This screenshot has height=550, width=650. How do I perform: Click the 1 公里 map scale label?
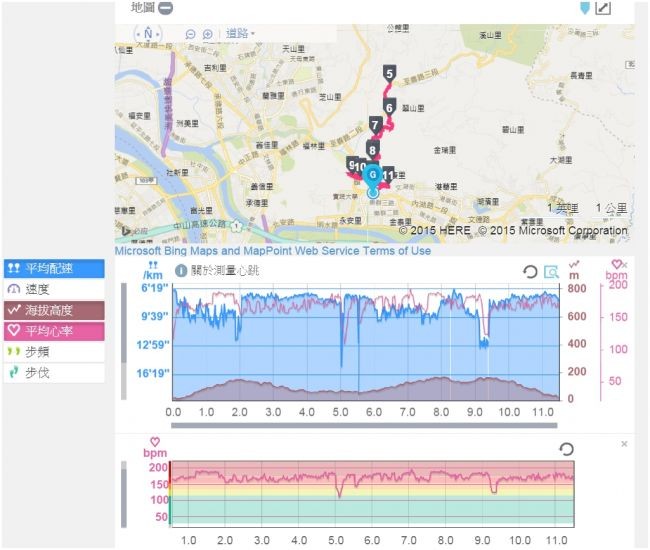[x=611, y=208]
